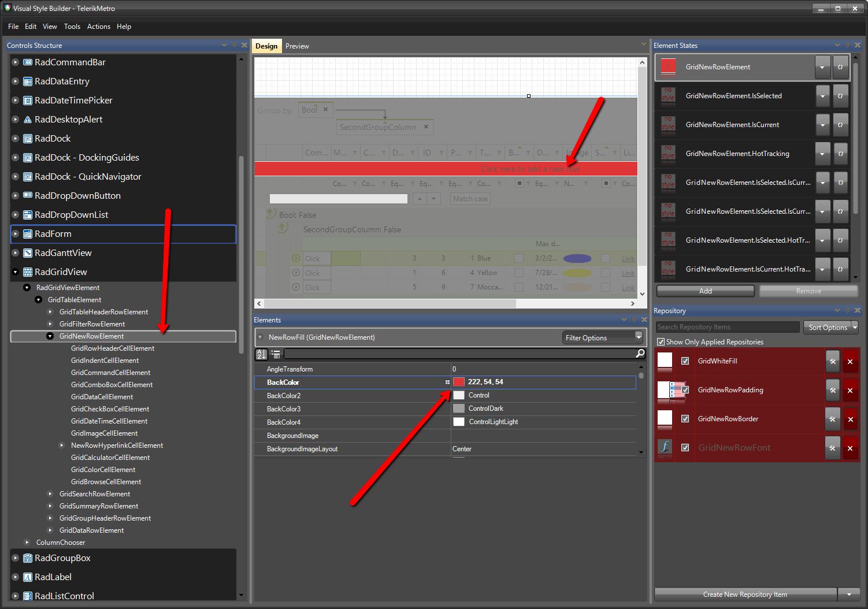Select the GridDataCellElement tree item
868x609 pixels.
pos(102,397)
